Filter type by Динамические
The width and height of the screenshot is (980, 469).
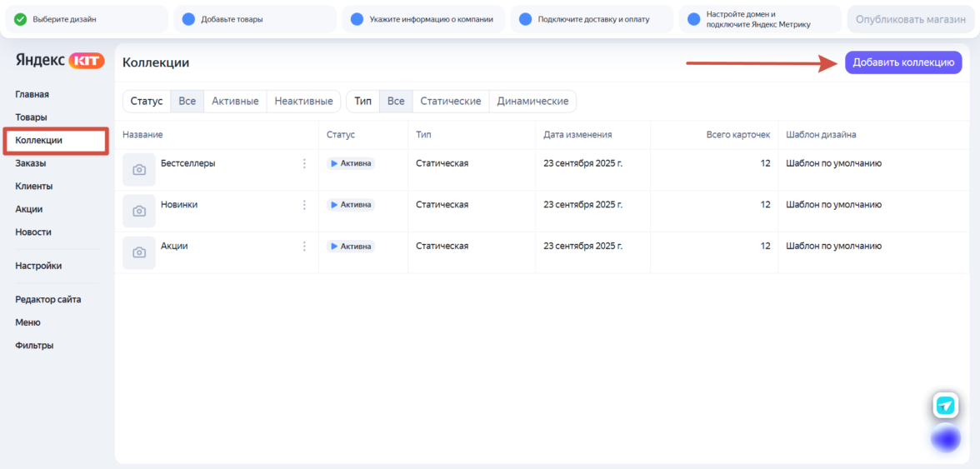(x=532, y=101)
